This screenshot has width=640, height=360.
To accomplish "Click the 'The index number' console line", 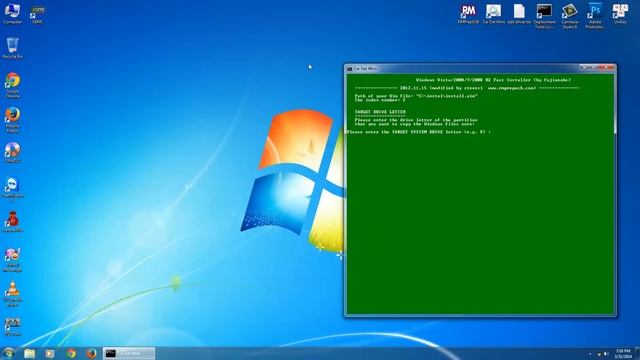I will (x=380, y=100).
